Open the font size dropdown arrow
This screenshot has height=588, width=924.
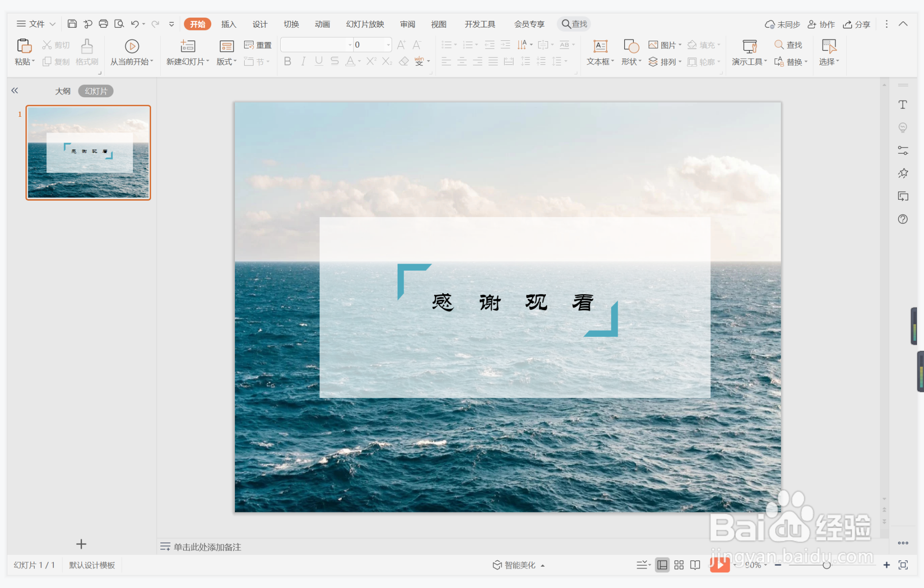[x=388, y=45]
